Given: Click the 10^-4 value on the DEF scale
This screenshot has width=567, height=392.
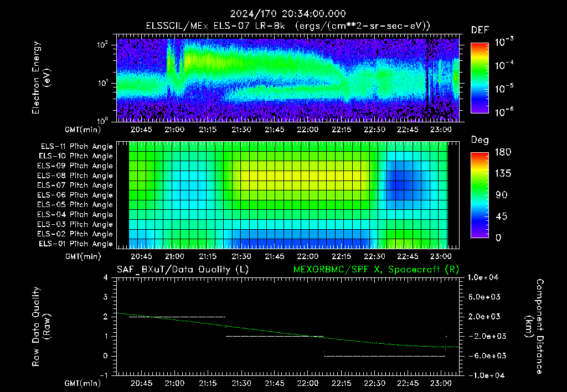Looking at the screenshot, I should pyautogui.click(x=504, y=65).
